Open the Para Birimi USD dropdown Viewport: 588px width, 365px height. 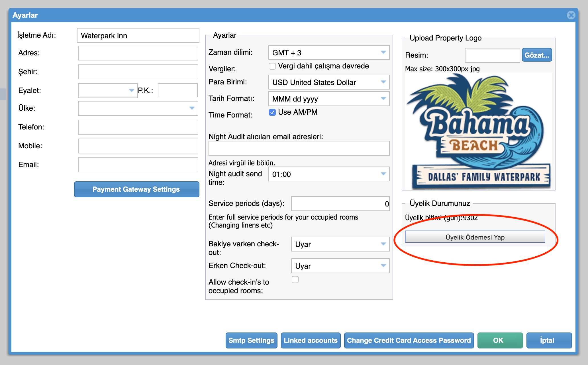(329, 82)
